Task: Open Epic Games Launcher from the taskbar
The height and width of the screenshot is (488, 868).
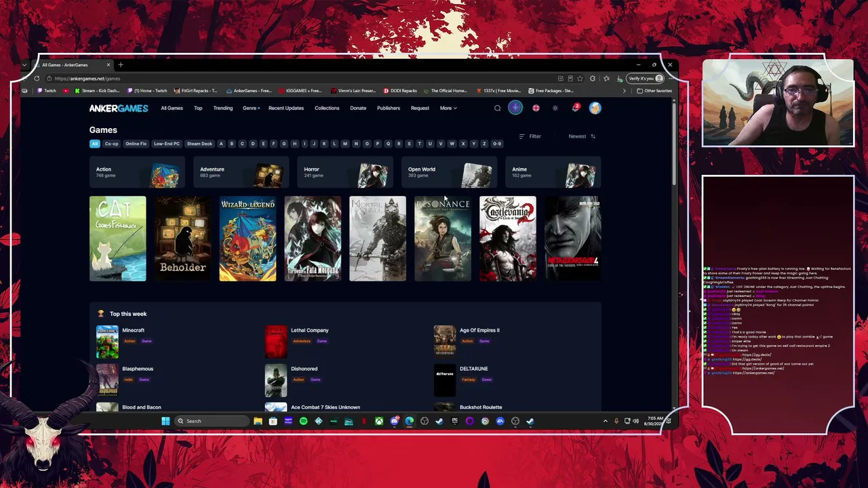Action: 454,421
